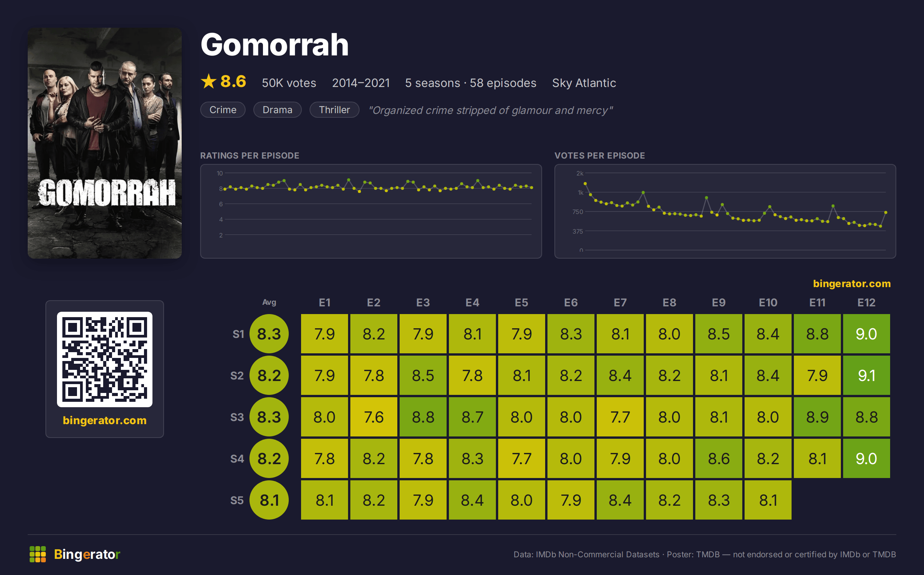Select the Crime genre tag

point(223,110)
